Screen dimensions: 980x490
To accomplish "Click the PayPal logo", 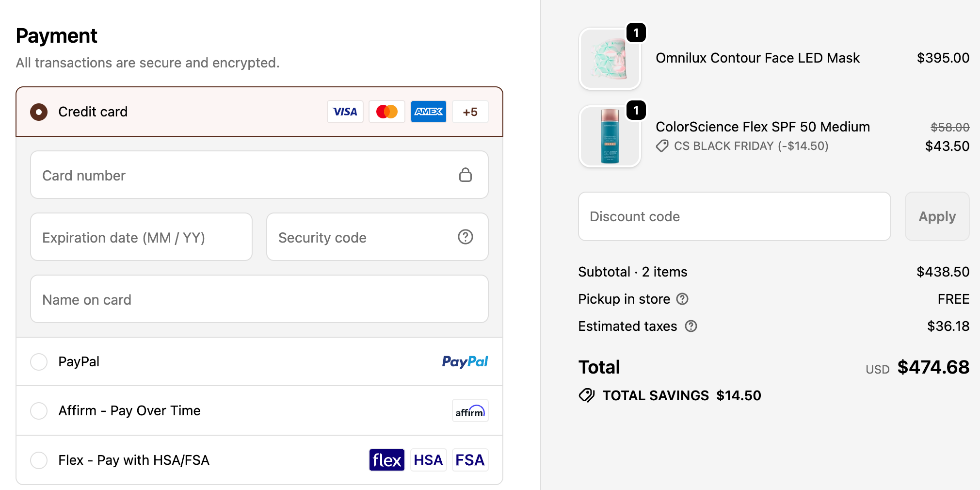I will [x=465, y=361].
